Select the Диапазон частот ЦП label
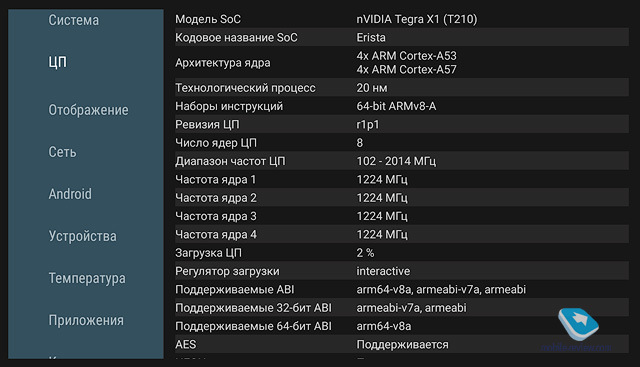The height and width of the screenshot is (367, 640). pos(230,161)
